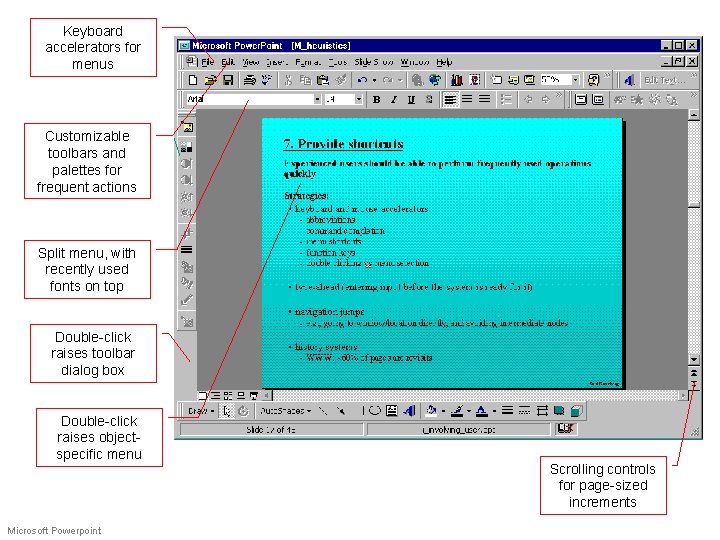Open the Draw menu dropdown
Viewport: 720px width, 540px height.
201,411
